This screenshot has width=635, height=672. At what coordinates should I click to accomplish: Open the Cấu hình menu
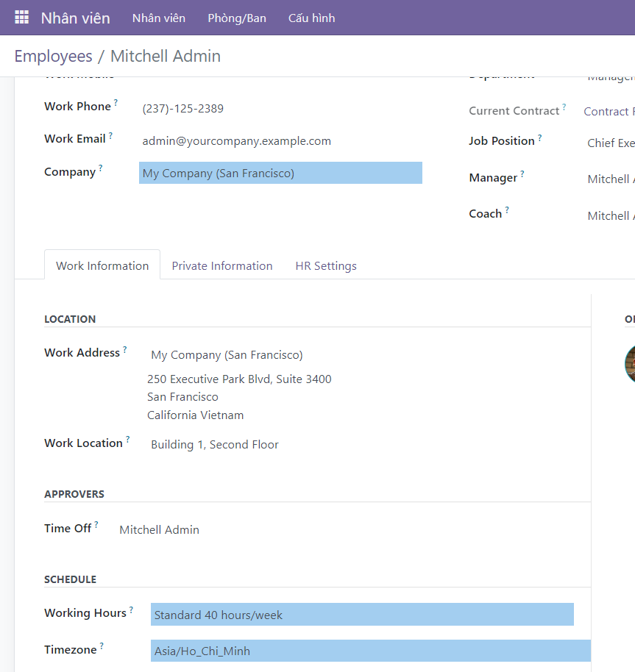click(311, 18)
